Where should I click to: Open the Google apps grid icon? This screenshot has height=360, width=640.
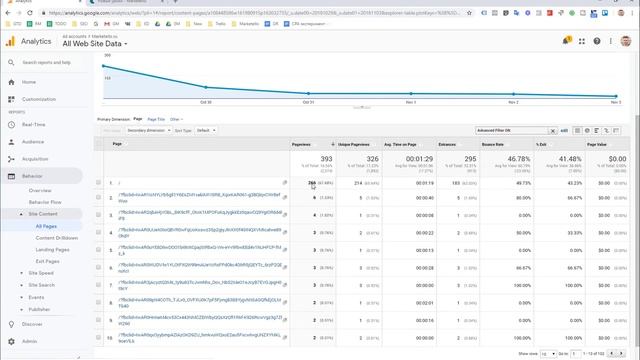[x=582, y=41]
